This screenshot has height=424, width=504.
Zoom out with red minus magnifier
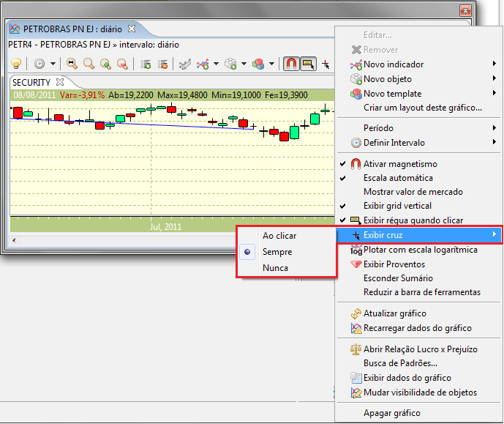122,64
